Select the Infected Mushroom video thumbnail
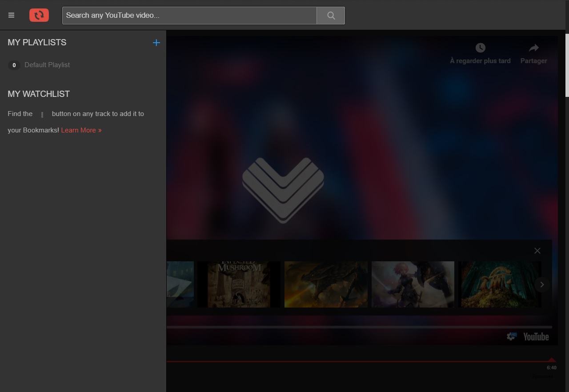This screenshot has height=392, width=569. pyautogui.click(x=239, y=284)
